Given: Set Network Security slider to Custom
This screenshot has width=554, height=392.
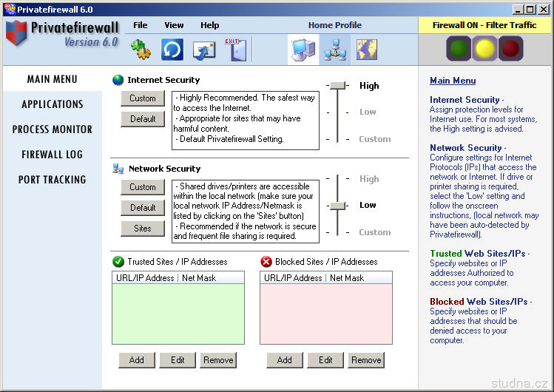Looking at the screenshot, I should (x=375, y=232).
